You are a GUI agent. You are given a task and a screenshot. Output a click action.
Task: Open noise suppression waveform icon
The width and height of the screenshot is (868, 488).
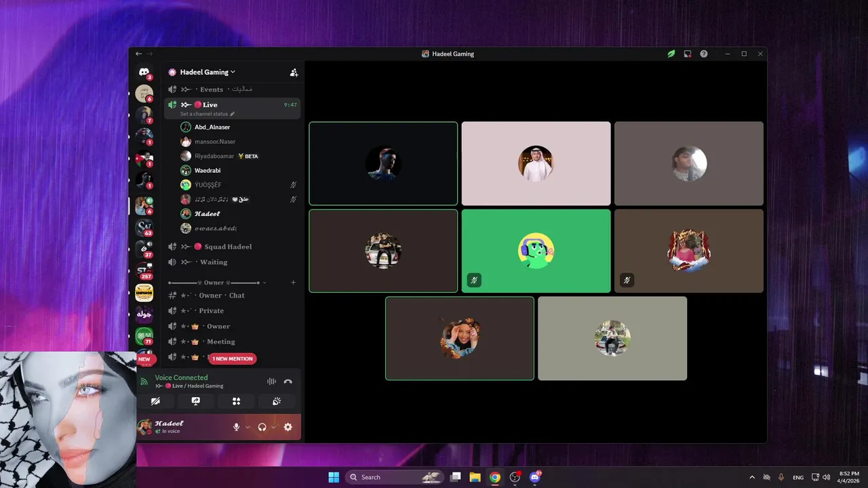pyautogui.click(x=271, y=382)
